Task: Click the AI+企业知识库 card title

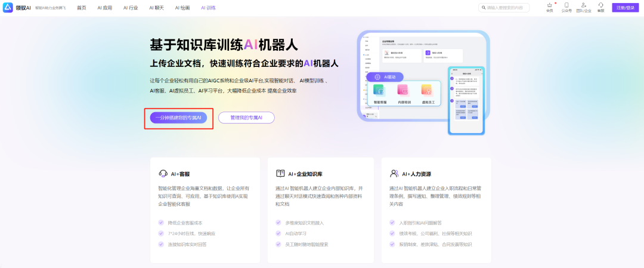Action: click(305, 174)
